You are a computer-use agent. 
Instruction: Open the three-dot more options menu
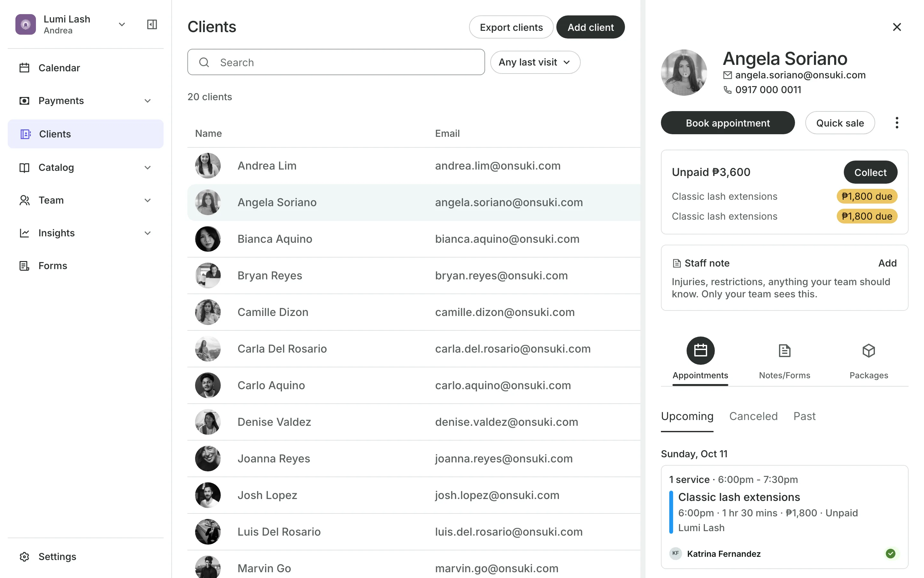[897, 123]
